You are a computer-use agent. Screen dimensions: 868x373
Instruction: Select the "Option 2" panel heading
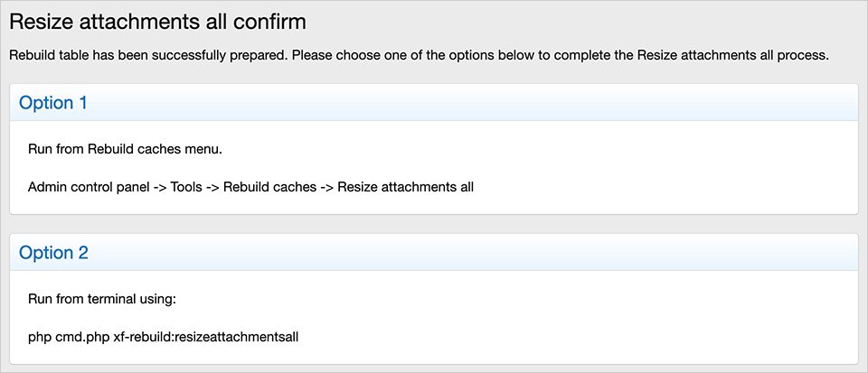click(x=53, y=253)
